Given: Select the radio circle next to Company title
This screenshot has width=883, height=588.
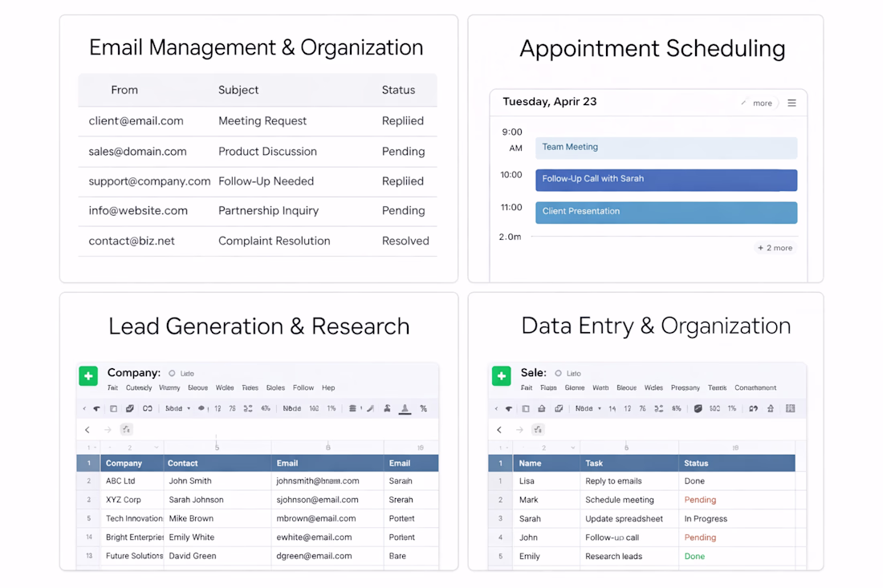Looking at the screenshot, I should point(172,374).
